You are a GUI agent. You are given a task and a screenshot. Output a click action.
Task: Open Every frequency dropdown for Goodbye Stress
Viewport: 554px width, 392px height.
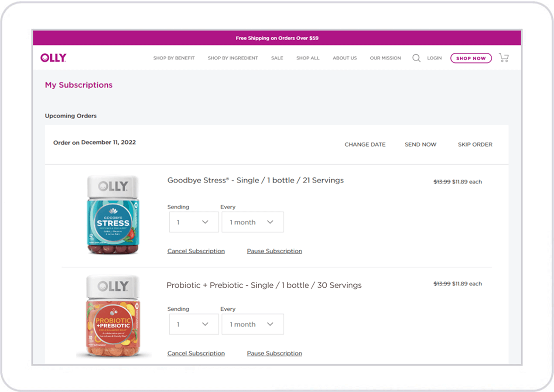pos(253,222)
